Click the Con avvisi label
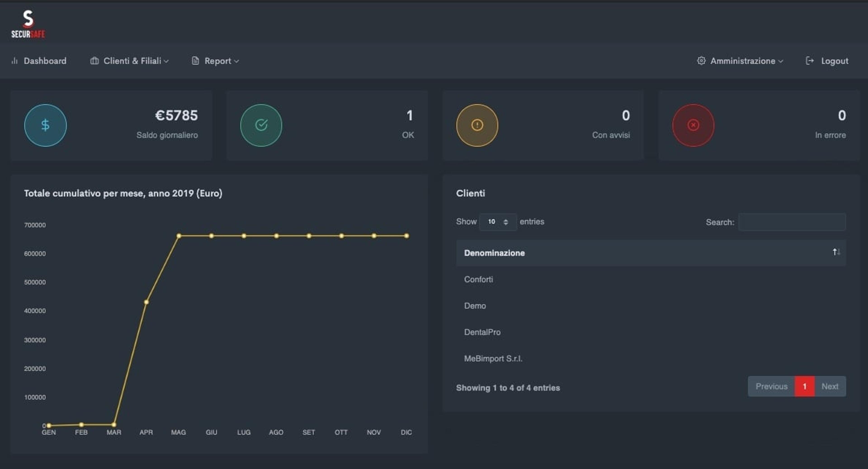The image size is (868, 469). 611,135
